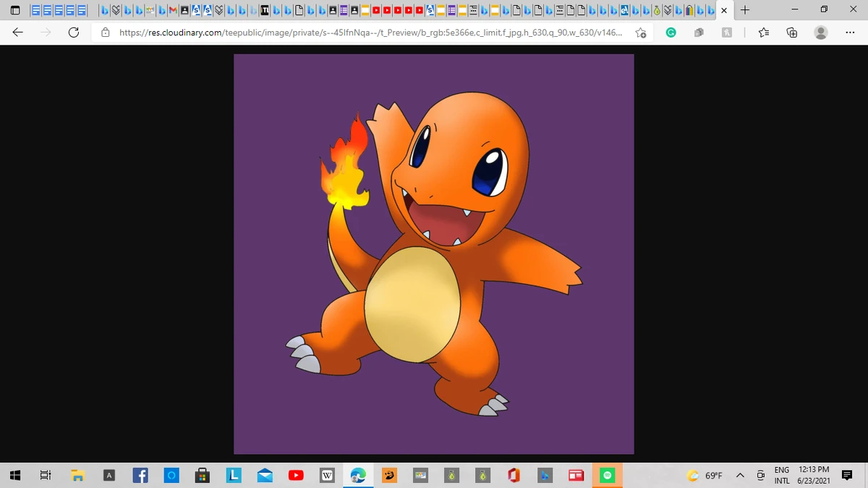Open File Explorer from the taskbar
868x488 pixels.
[77, 475]
